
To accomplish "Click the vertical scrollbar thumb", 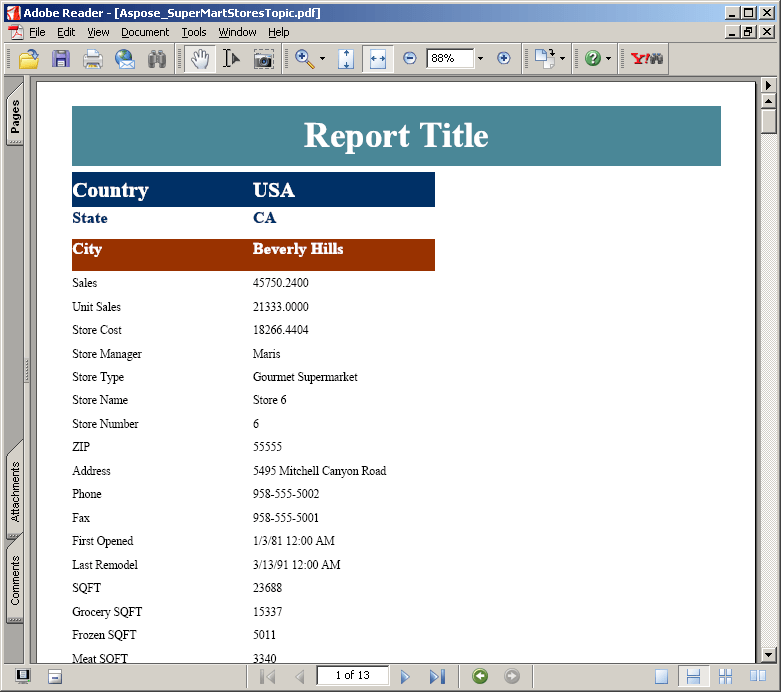I will pyautogui.click(x=769, y=121).
